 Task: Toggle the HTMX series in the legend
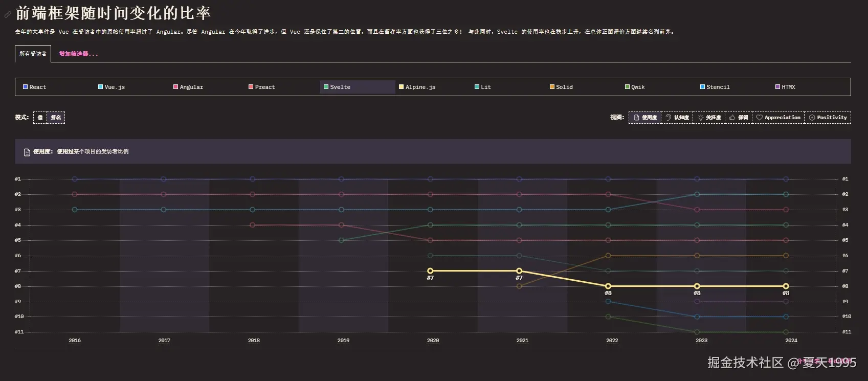(x=809, y=87)
